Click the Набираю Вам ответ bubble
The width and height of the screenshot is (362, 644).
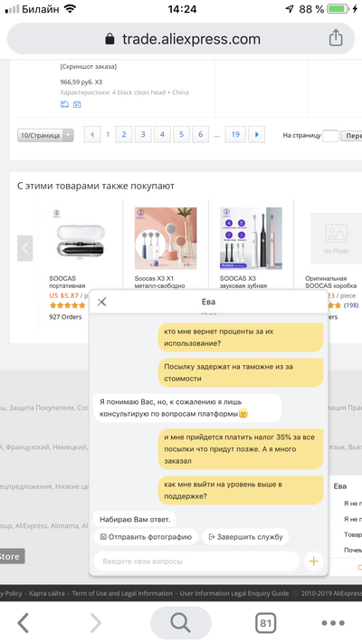tap(135, 519)
